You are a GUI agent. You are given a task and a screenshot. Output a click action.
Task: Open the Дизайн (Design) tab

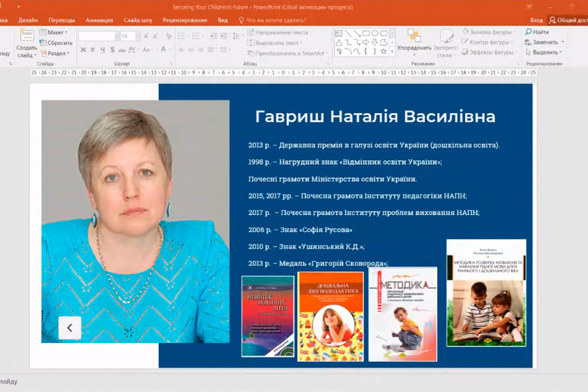[x=28, y=20]
